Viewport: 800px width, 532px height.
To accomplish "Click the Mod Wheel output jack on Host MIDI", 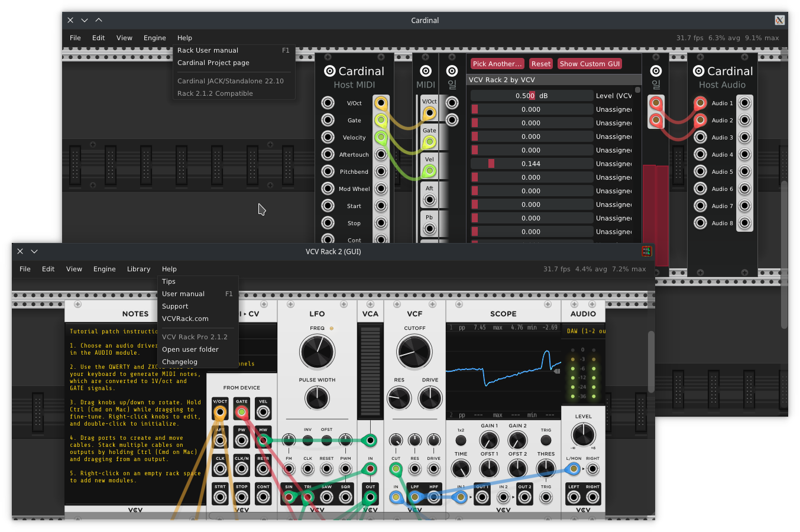I will tap(381, 189).
